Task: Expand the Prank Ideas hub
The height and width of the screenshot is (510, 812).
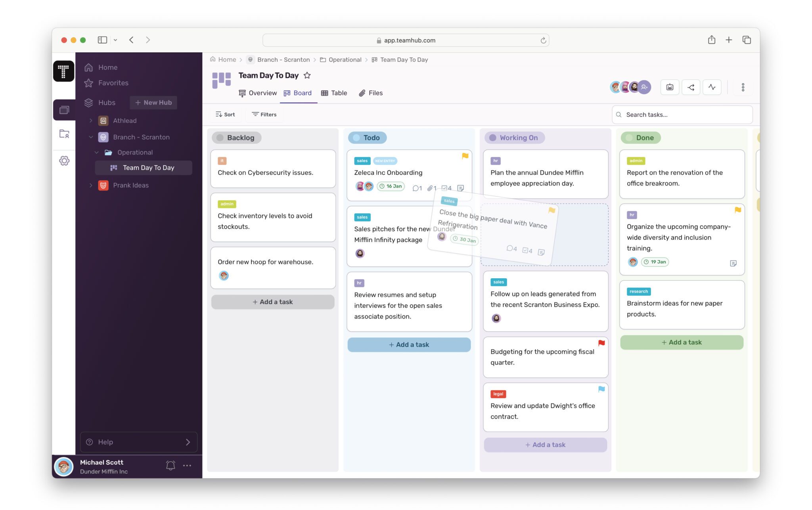Action: [91, 185]
